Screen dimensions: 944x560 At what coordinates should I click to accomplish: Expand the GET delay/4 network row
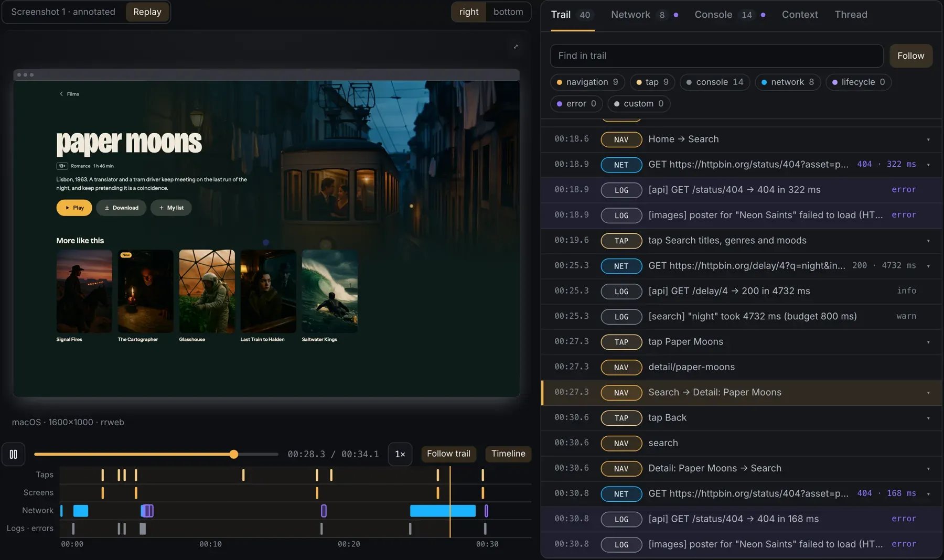(928, 266)
